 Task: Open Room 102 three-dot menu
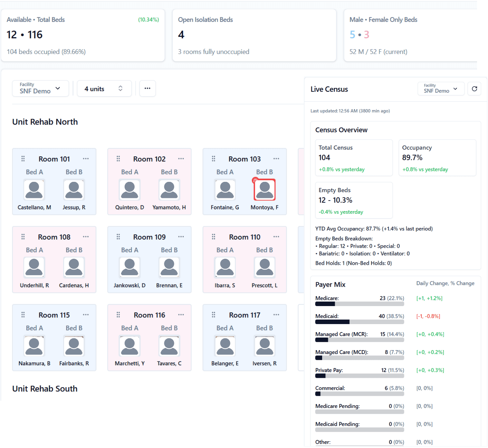coord(181,159)
